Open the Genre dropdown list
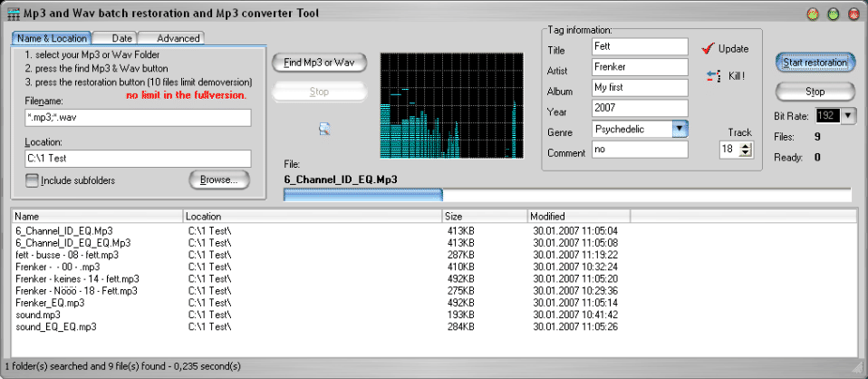868x379 pixels. tap(680, 129)
